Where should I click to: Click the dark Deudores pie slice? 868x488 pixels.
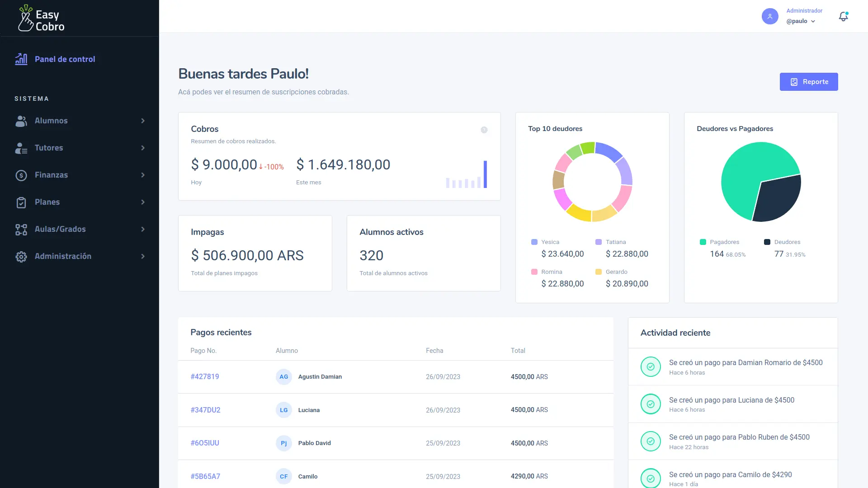778,199
